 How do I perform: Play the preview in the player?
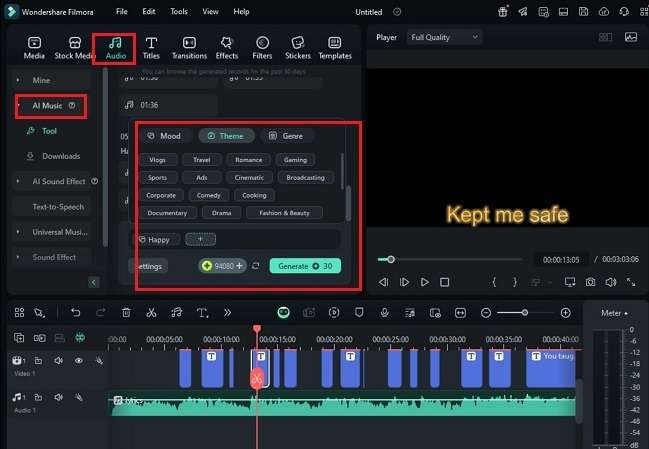(x=425, y=282)
